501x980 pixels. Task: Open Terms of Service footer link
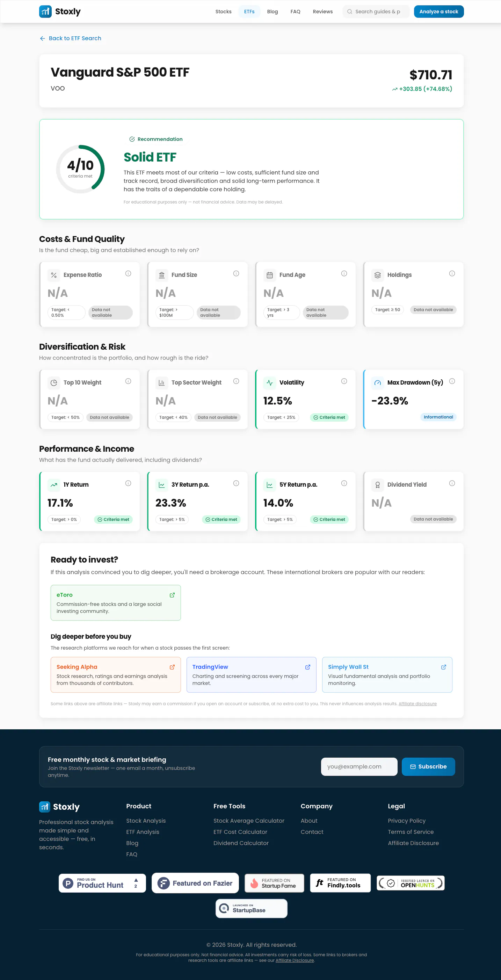point(411,832)
